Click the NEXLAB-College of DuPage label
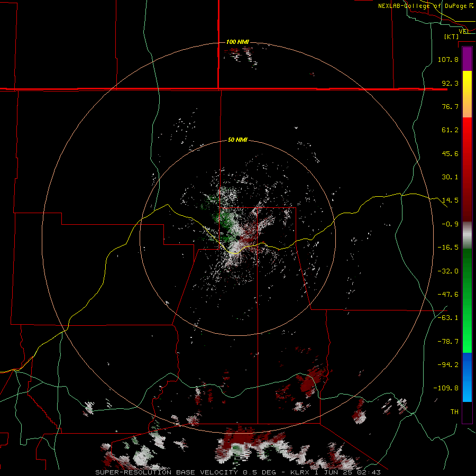This screenshot has width=476, height=476. pos(426,6)
